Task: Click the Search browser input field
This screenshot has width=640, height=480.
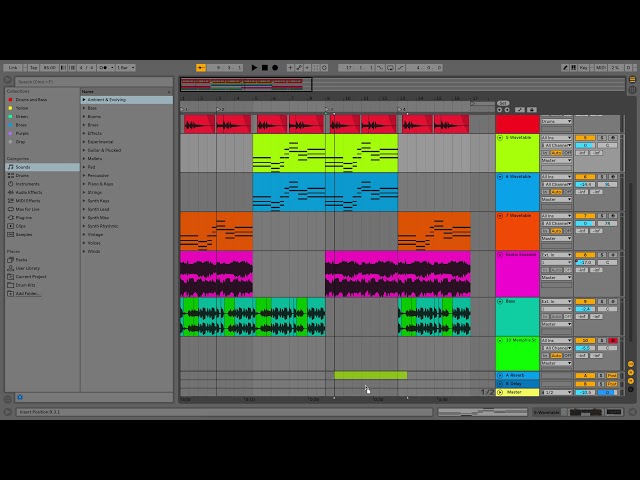Action: click(94, 82)
